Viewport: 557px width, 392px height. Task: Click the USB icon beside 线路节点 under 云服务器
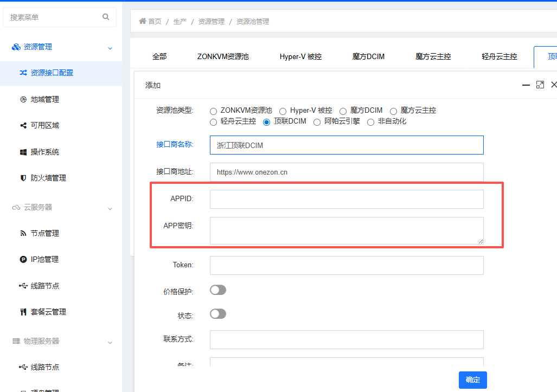pos(23,286)
